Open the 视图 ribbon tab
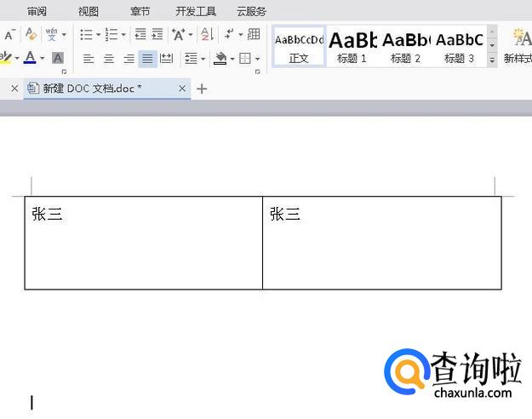Image resolution: width=532 pixels, height=419 pixels. [x=89, y=11]
